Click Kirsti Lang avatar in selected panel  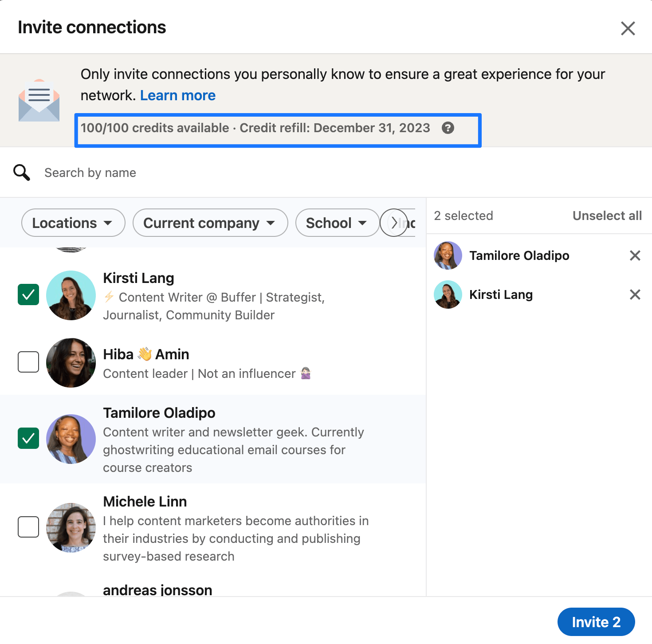[448, 295]
